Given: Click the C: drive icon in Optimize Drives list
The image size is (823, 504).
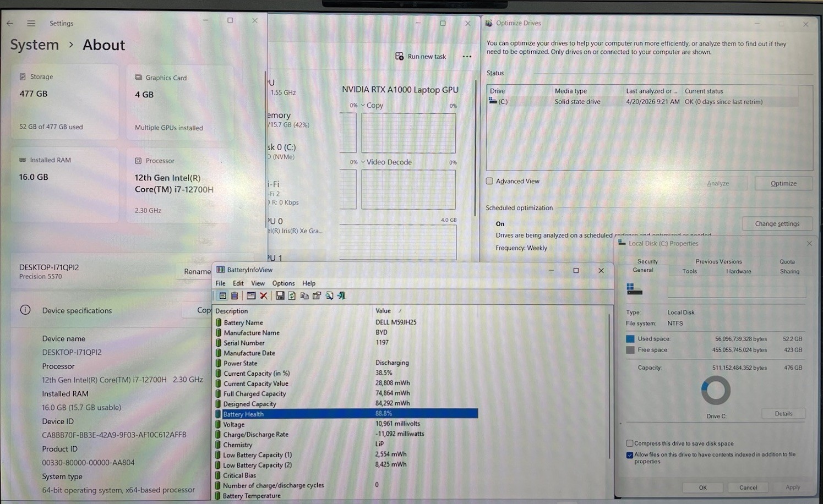Looking at the screenshot, I should (x=493, y=101).
